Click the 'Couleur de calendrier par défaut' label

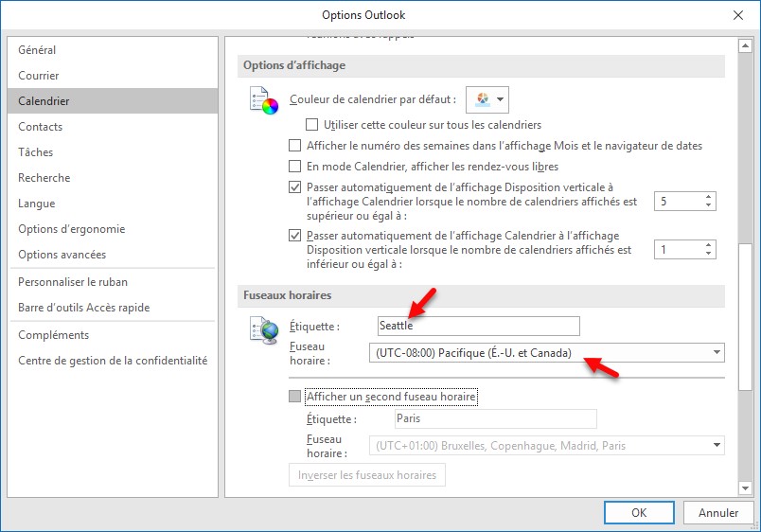tap(373, 99)
